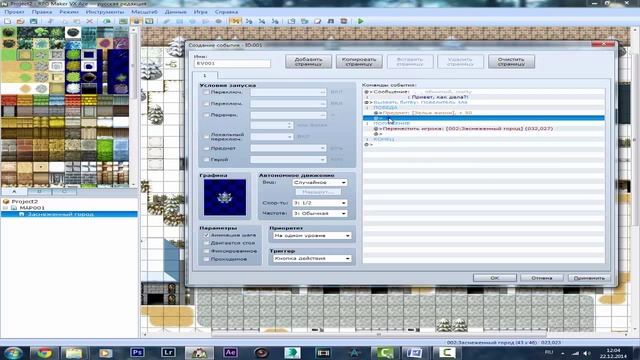This screenshot has height=360, width=640.
Task: Select the Ellipse drawing tool
Action: click(x=192, y=21)
